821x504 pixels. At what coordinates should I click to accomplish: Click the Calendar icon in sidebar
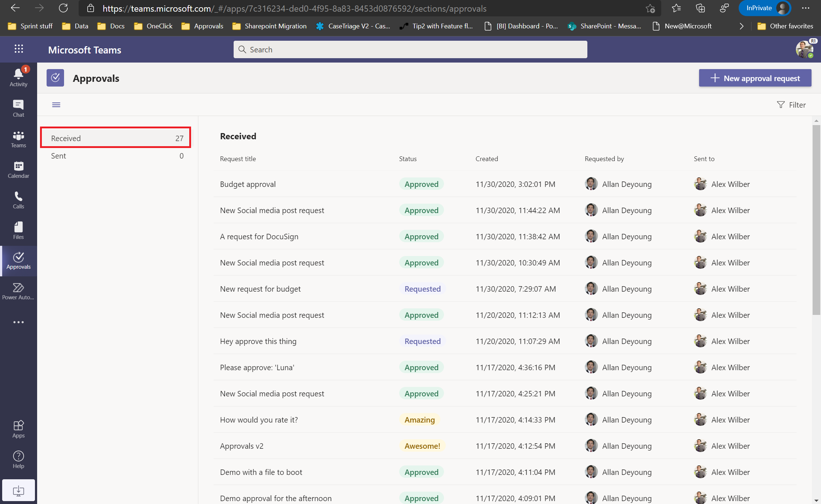pyautogui.click(x=18, y=169)
